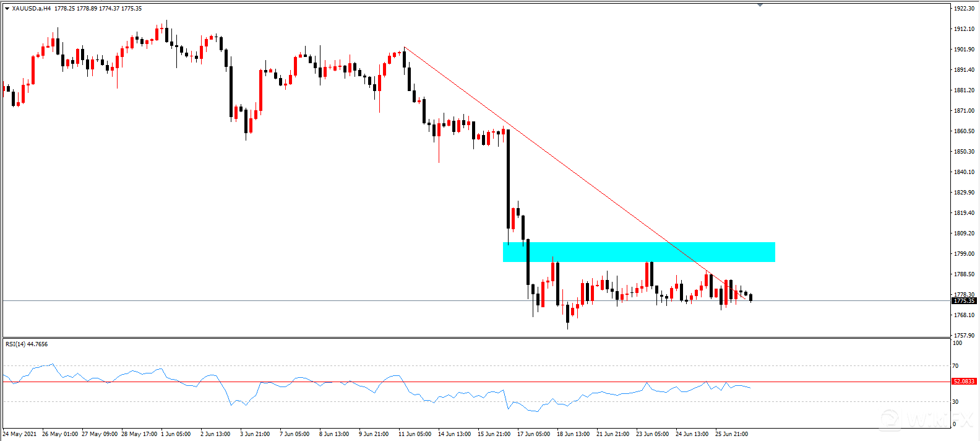980x441 pixels.
Task: Click the XAUUSD.a,H4 symbol title text
Action: pos(32,9)
